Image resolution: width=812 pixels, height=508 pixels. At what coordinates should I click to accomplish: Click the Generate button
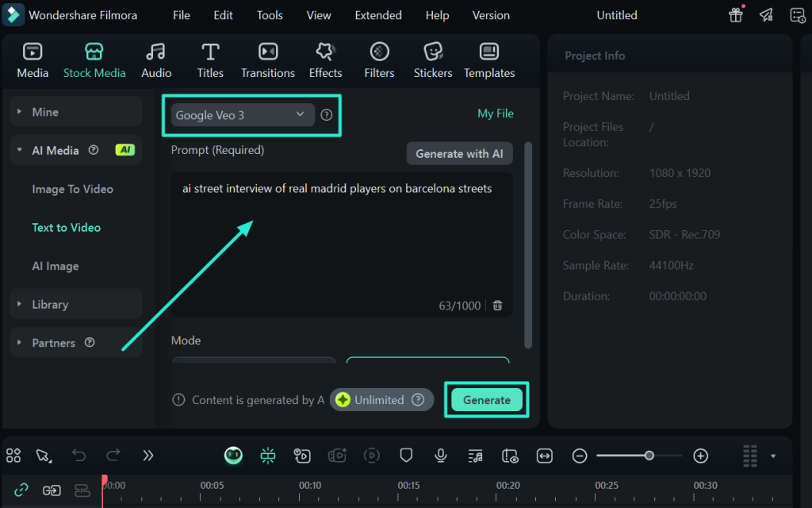[x=486, y=400]
